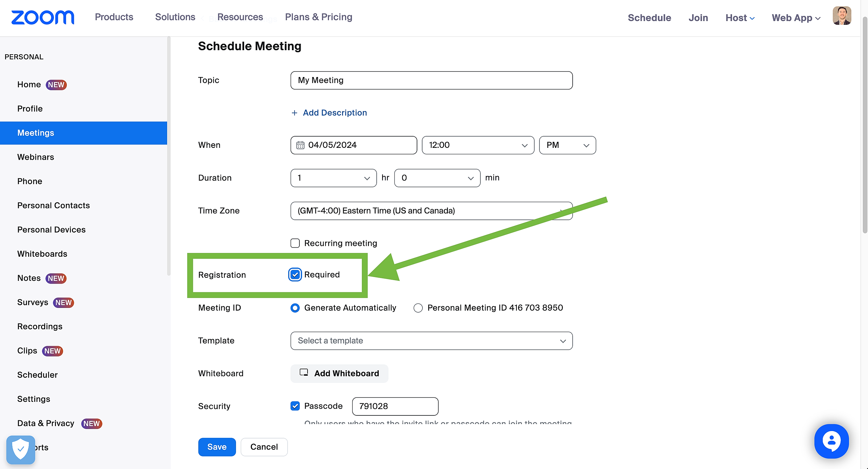Uncheck the Registration Required checkbox
The image size is (868, 469).
click(x=295, y=274)
